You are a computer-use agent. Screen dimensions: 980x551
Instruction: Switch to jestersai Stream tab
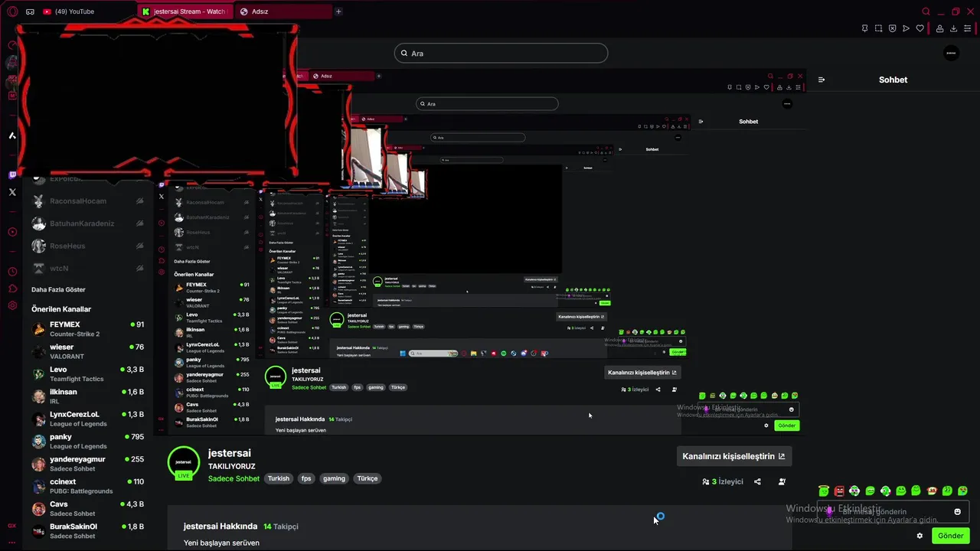(x=184, y=11)
